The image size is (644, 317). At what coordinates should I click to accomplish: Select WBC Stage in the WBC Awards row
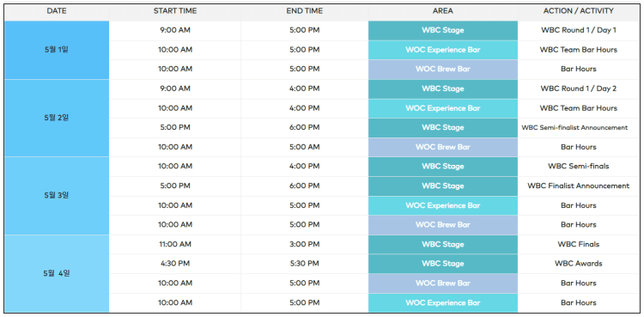(x=443, y=264)
